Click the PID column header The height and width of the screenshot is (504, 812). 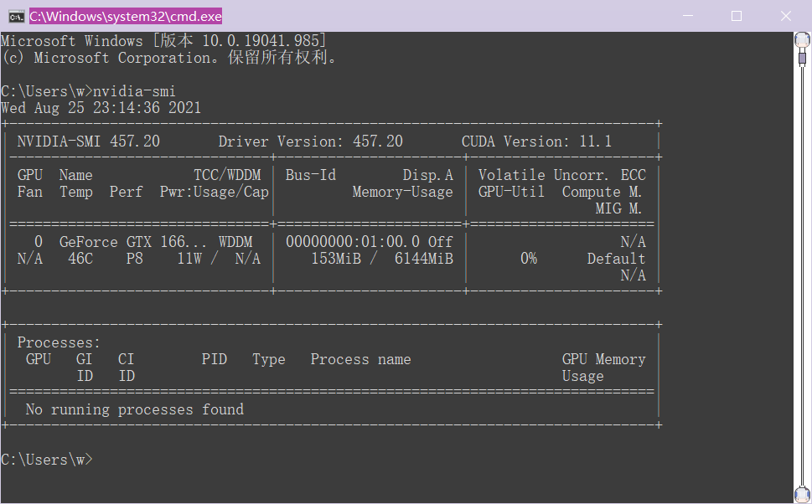click(215, 359)
